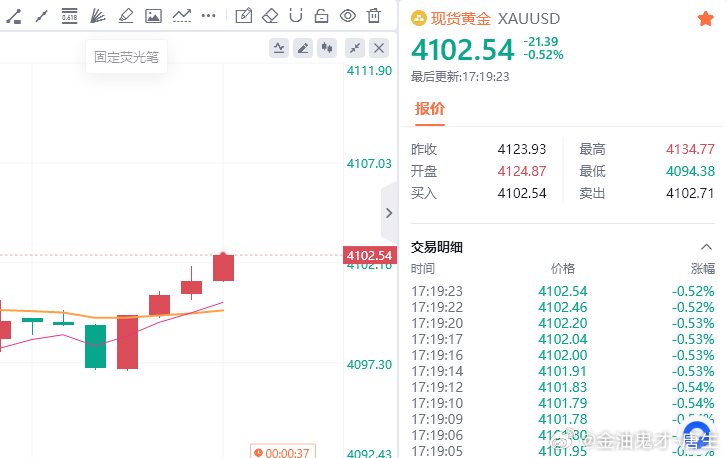
Task: Click the candle countdown timer 00:00:37
Action: pyautogui.click(x=283, y=452)
